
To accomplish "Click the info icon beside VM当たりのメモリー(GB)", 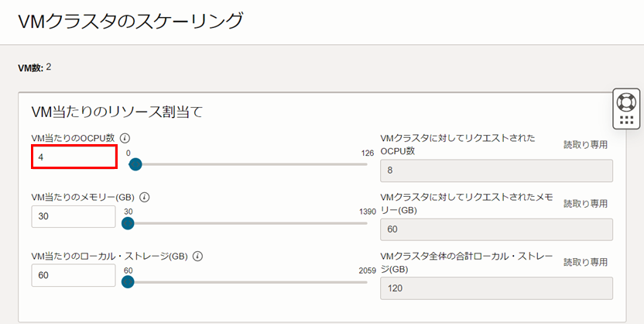I will (x=144, y=197).
